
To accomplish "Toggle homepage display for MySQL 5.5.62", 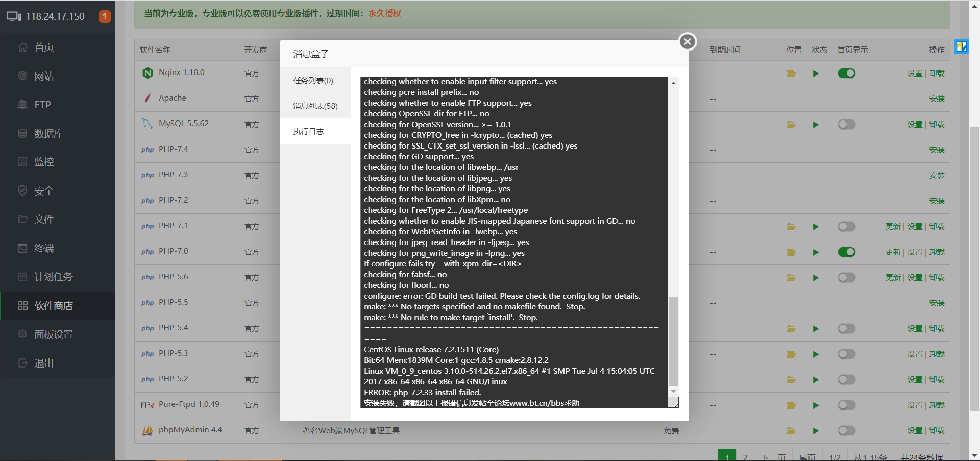I will coord(846,124).
